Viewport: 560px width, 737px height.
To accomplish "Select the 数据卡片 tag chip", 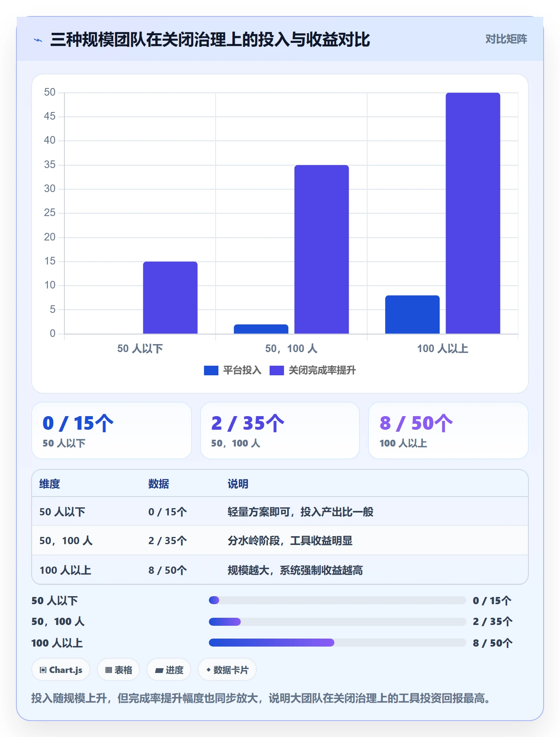I will coord(227,670).
